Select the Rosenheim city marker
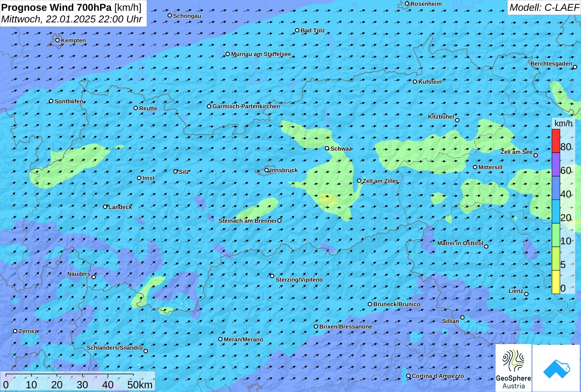This screenshot has width=581, height=392. point(407,4)
